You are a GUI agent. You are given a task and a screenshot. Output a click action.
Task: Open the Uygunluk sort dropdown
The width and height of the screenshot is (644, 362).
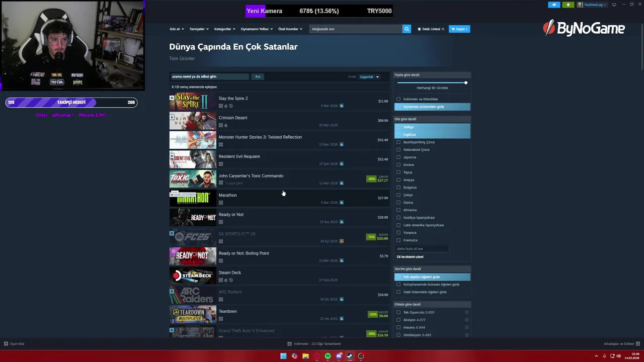[369, 77]
